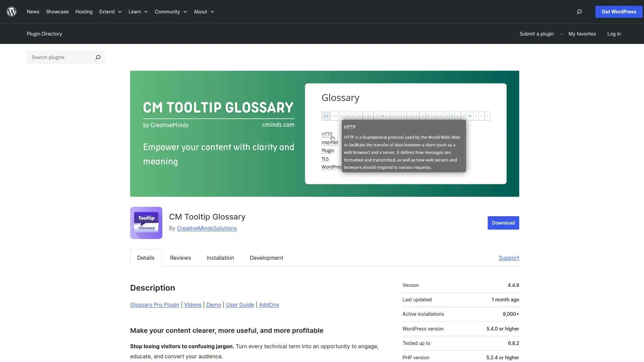Screen dimensions: 644x362
Task: Expand the Extend navigation menu
Action: pyautogui.click(x=110, y=12)
